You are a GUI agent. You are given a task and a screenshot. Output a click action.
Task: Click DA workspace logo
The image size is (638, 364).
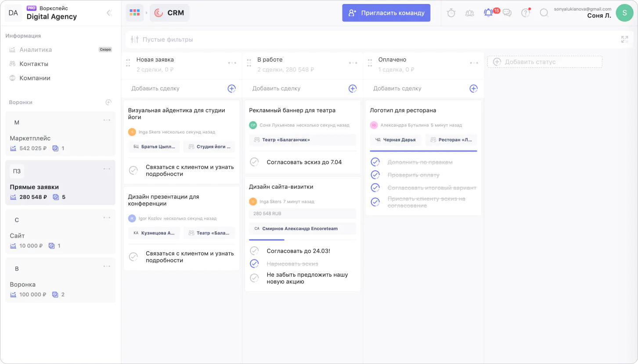point(13,13)
